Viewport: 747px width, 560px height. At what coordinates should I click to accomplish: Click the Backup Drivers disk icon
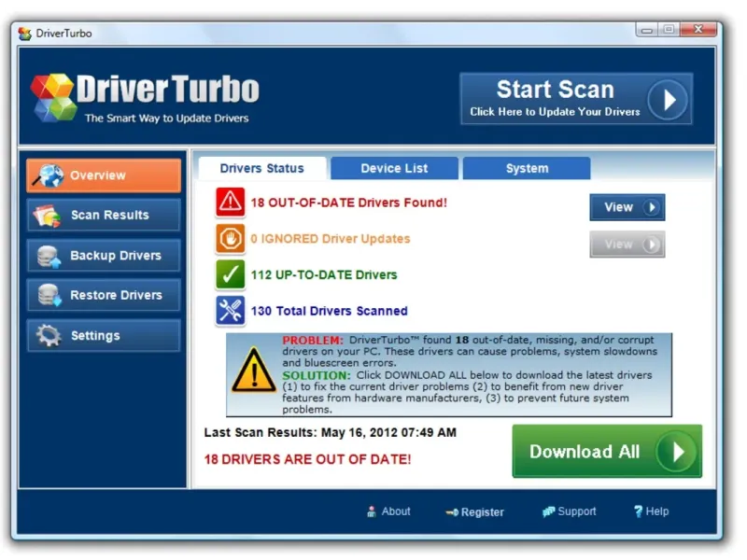tap(49, 256)
